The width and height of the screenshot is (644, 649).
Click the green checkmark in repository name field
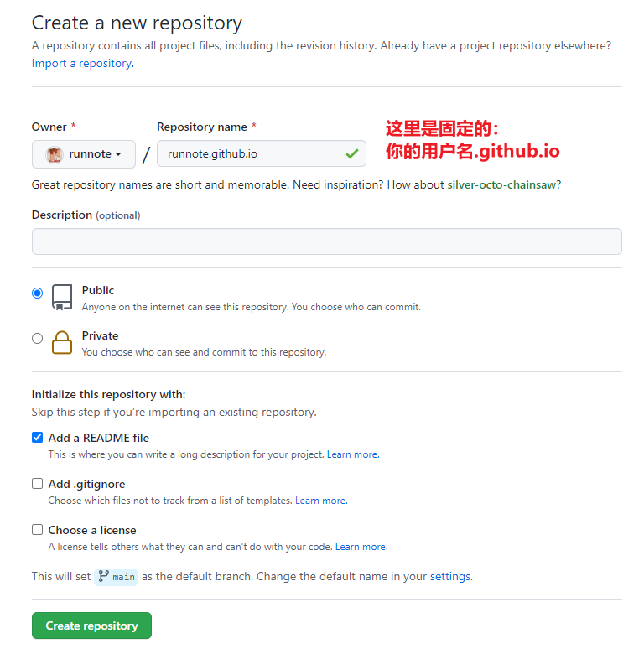(x=351, y=154)
